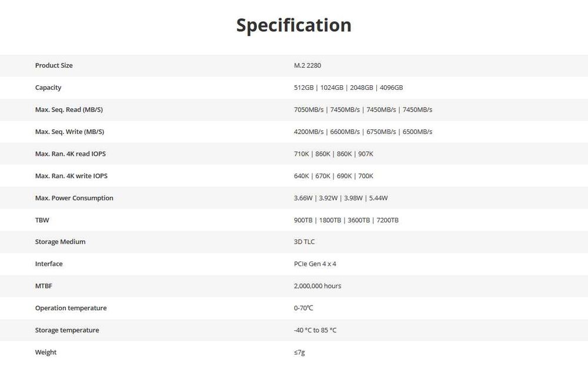
Task: Click the TBW row label
Action: coord(42,220)
